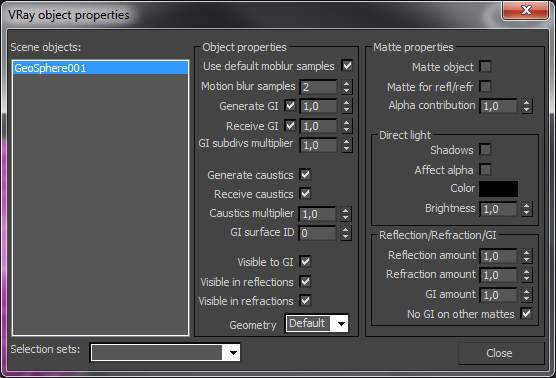This screenshot has width=556, height=378.
Task: Adjust the Receive GI spinner
Action: click(347, 126)
